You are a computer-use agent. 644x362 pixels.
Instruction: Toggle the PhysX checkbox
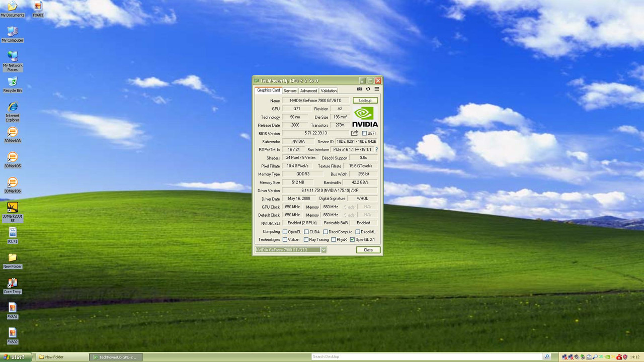[334, 240]
